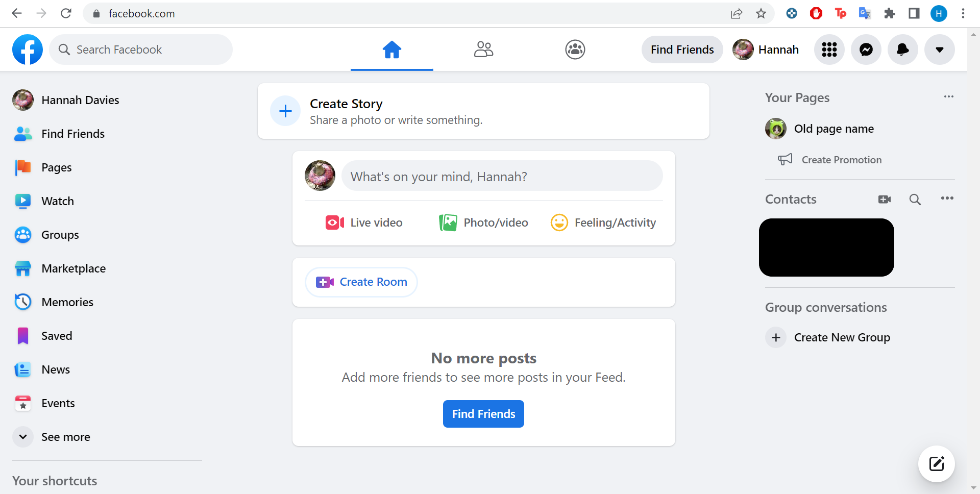
Task: Open Messenger from the header
Action: [x=866, y=50]
